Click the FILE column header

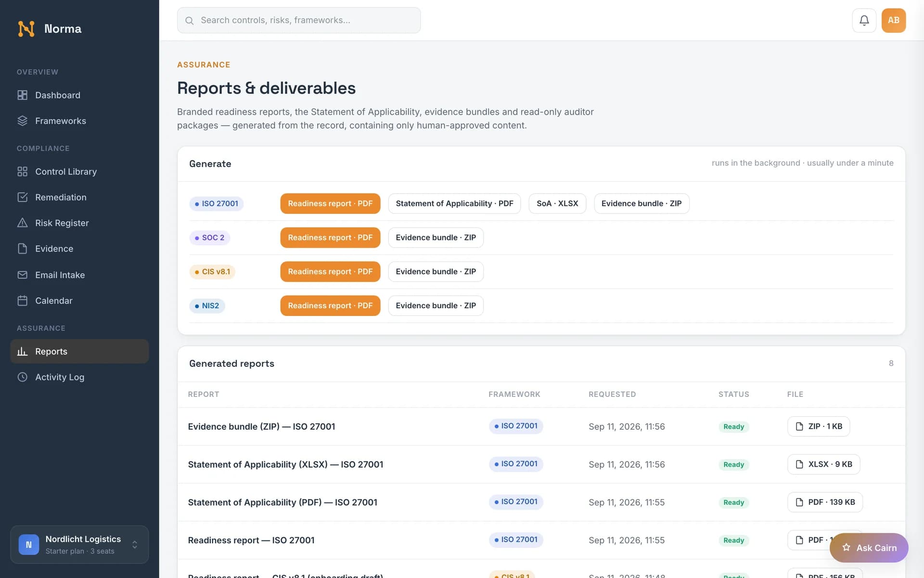click(795, 394)
